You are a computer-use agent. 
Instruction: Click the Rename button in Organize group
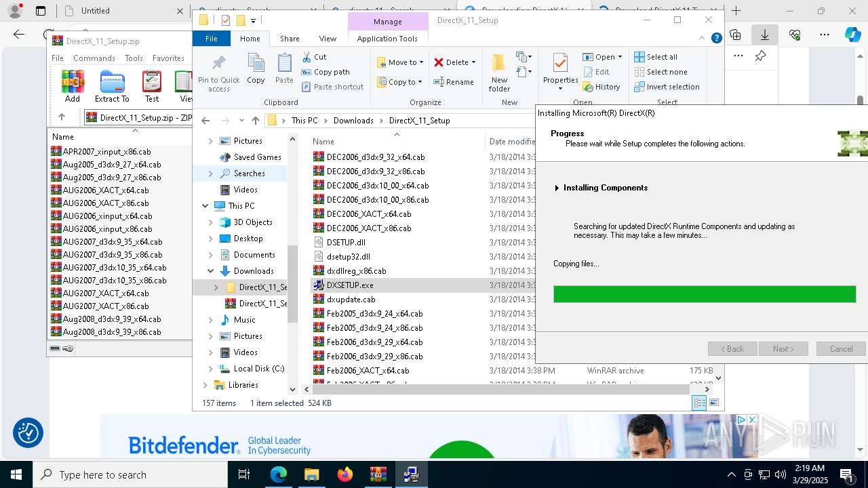(x=454, y=82)
